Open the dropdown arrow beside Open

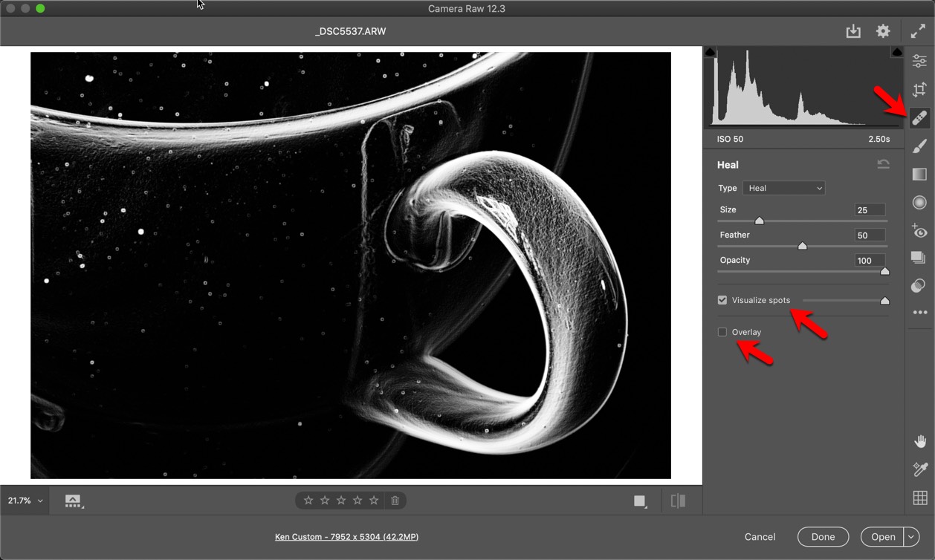tap(911, 536)
